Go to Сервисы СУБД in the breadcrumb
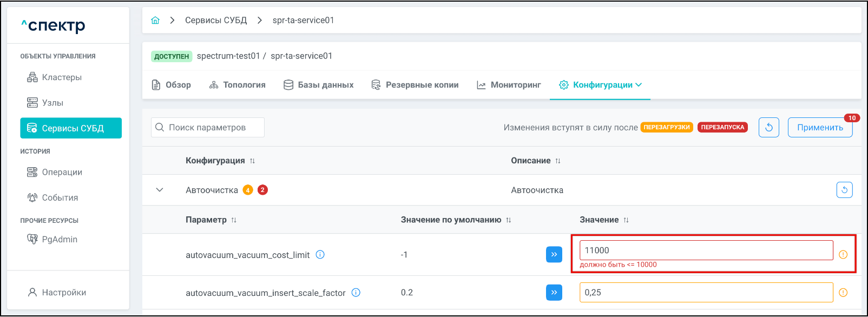The image size is (868, 317). 215,20
